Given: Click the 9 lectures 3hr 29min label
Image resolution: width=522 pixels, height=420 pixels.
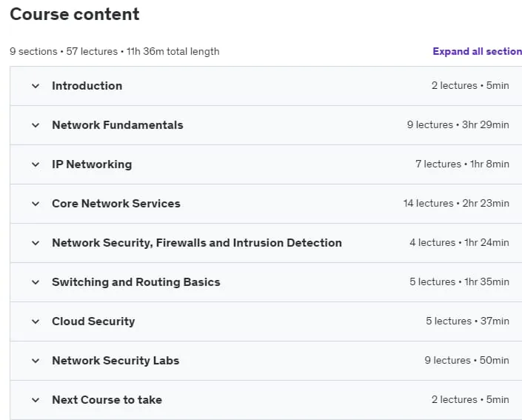Looking at the screenshot, I should tap(458, 125).
